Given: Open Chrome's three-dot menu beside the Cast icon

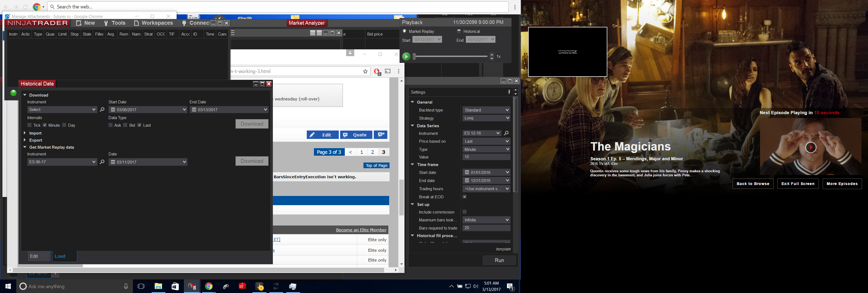Looking at the screenshot, I should 399,71.
